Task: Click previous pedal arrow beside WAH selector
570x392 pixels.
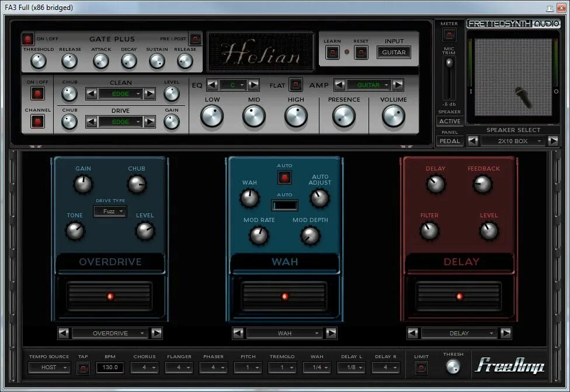Action: (x=238, y=333)
